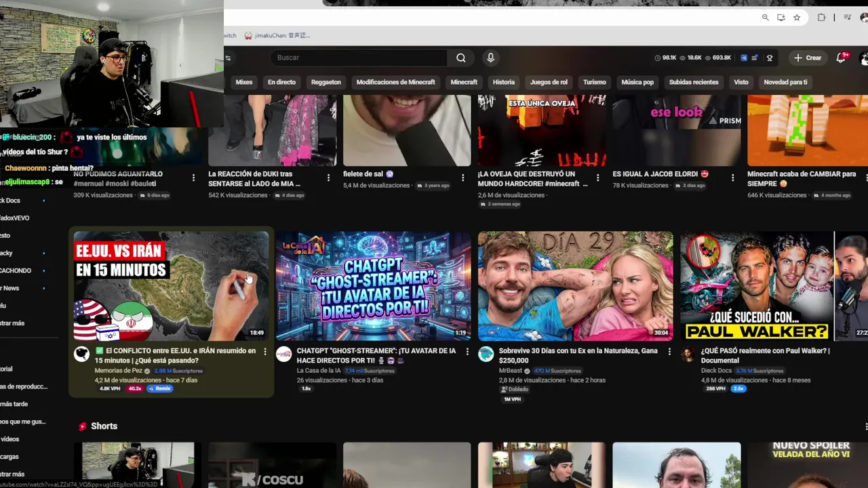This screenshot has width=868, height=488.
Task: Open options menu for CHATGPT GHOST-STREAMER video
Action: coord(467,352)
